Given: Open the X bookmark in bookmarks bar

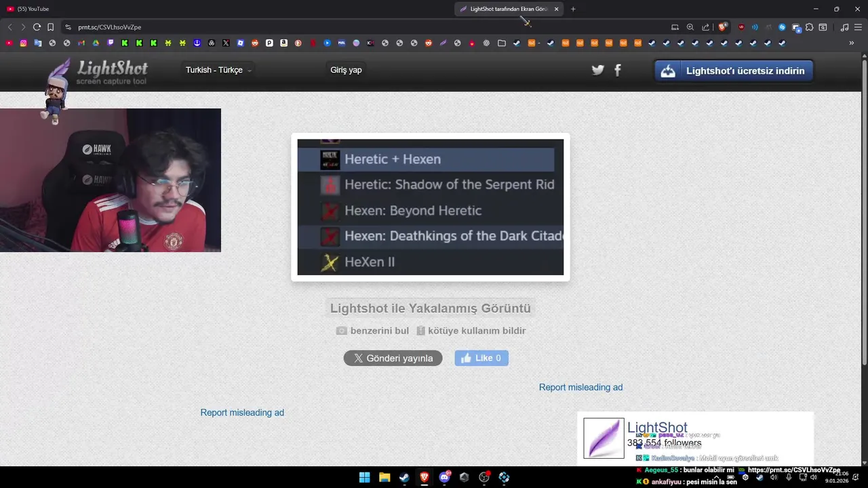Looking at the screenshot, I should pyautogui.click(x=226, y=43).
